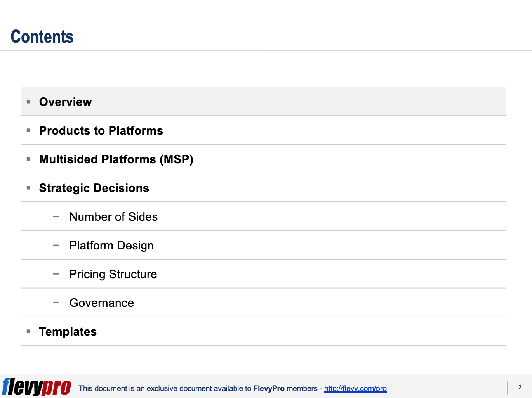532x398 pixels.
Task: Click the page number 2 indicator
Action: [x=520, y=387]
